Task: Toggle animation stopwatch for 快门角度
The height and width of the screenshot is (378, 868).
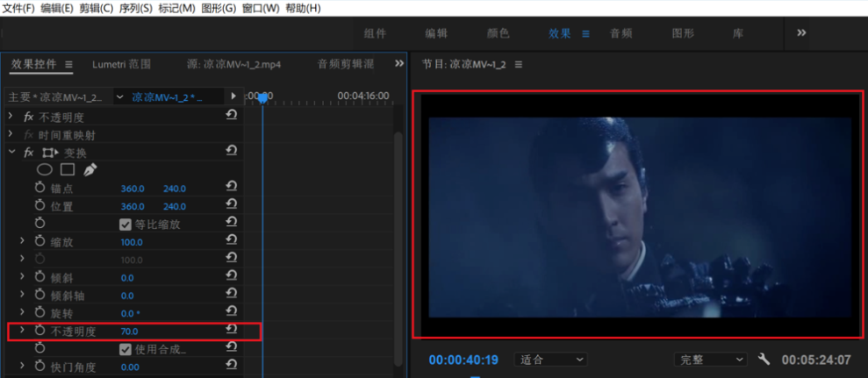Action: click(39, 366)
